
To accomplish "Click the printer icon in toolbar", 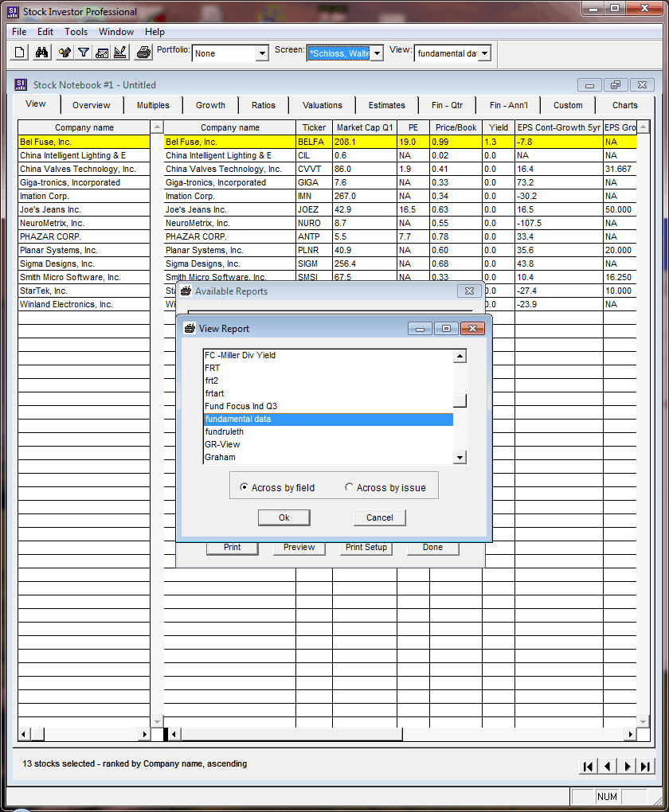I will (x=143, y=53).
